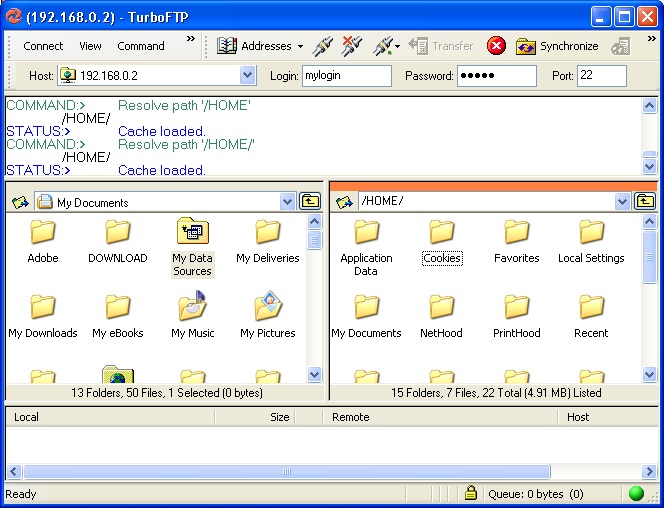Open the View menu

pyautogui.click(x=90, y=46)
